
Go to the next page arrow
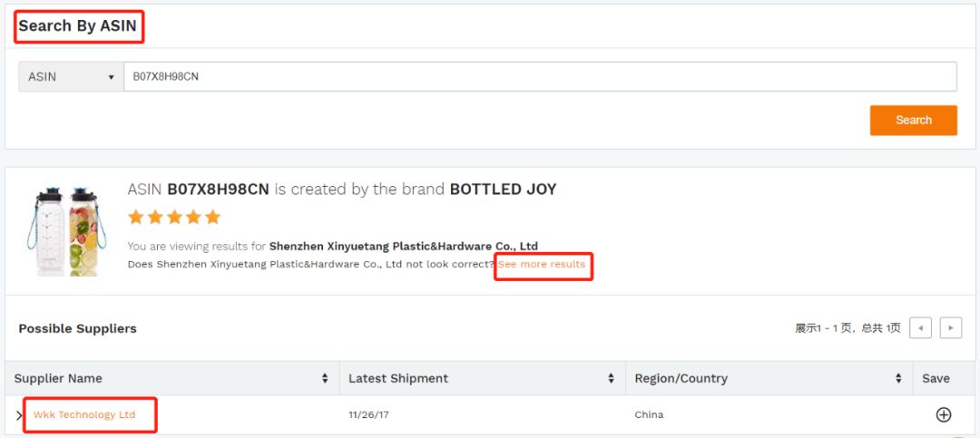coord(951,328)
